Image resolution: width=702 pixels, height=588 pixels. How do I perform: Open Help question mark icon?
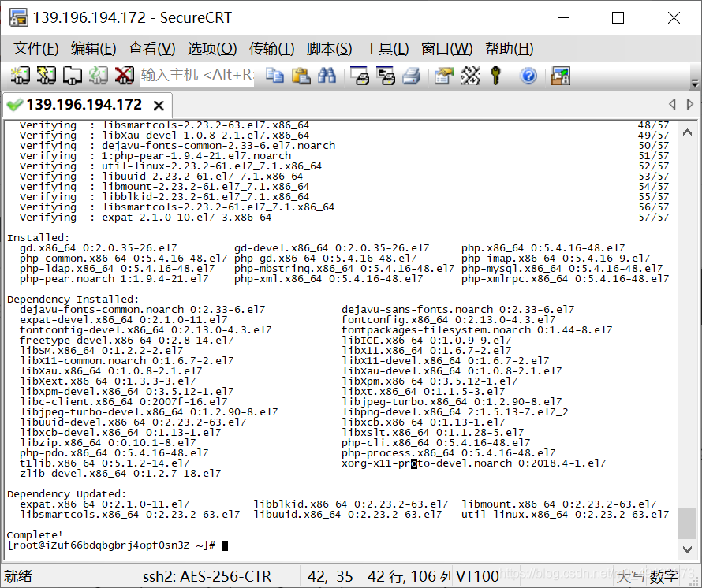pos(528,75)
